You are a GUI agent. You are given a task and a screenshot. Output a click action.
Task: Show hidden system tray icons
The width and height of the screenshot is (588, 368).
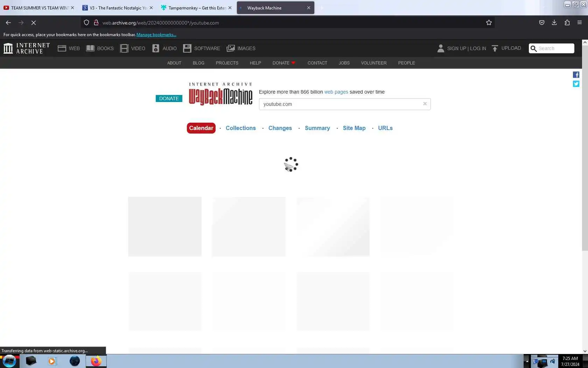click(527, 361)
